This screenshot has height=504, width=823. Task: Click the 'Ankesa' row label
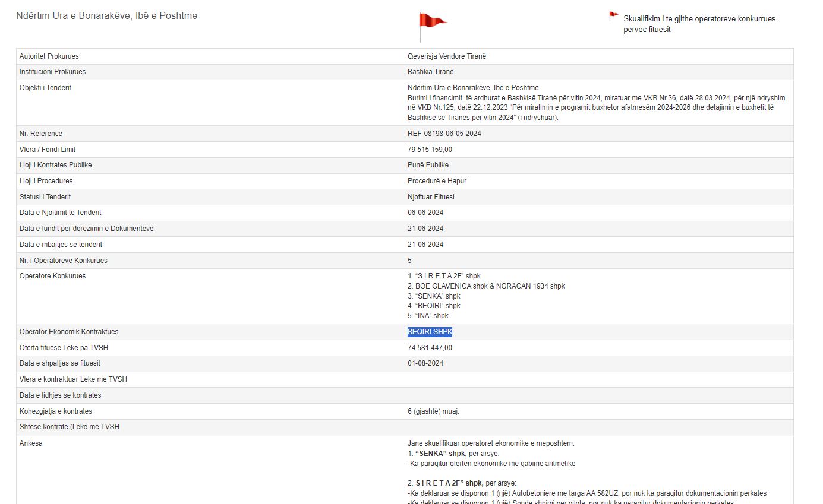coord(31,443)
